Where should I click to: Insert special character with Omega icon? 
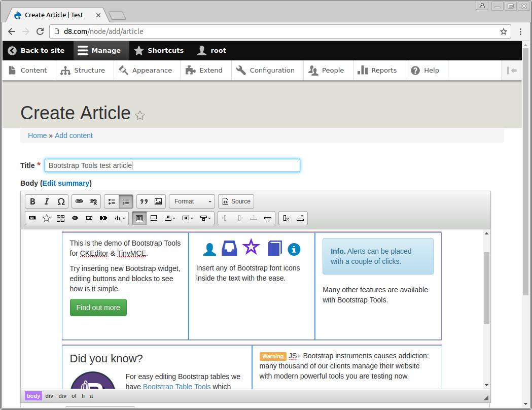(x=61, y=201)
